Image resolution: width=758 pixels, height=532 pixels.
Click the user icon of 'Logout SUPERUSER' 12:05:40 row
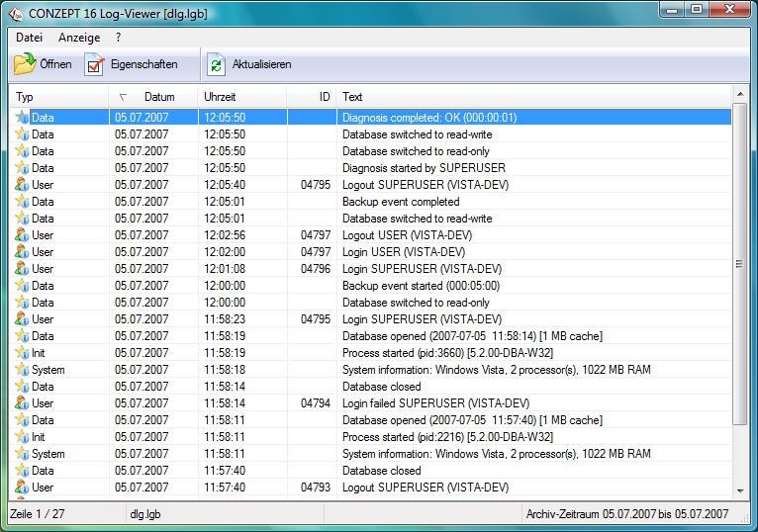coord(22,185)
